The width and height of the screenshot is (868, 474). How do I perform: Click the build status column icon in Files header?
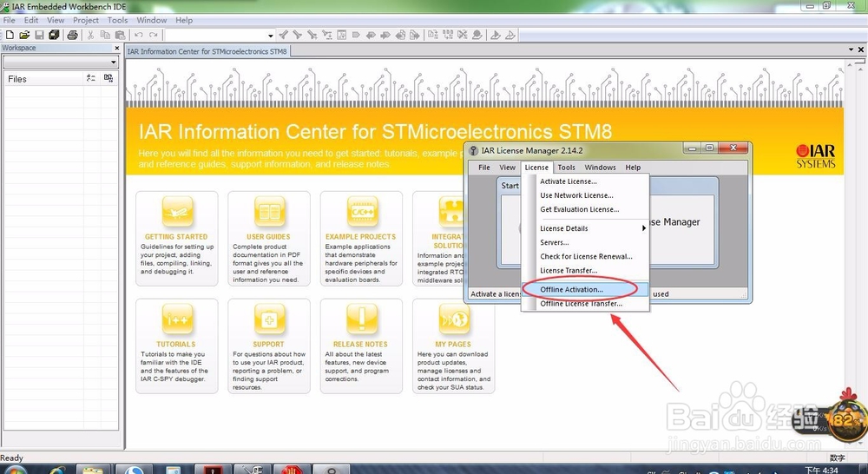(x=108, y=79)
